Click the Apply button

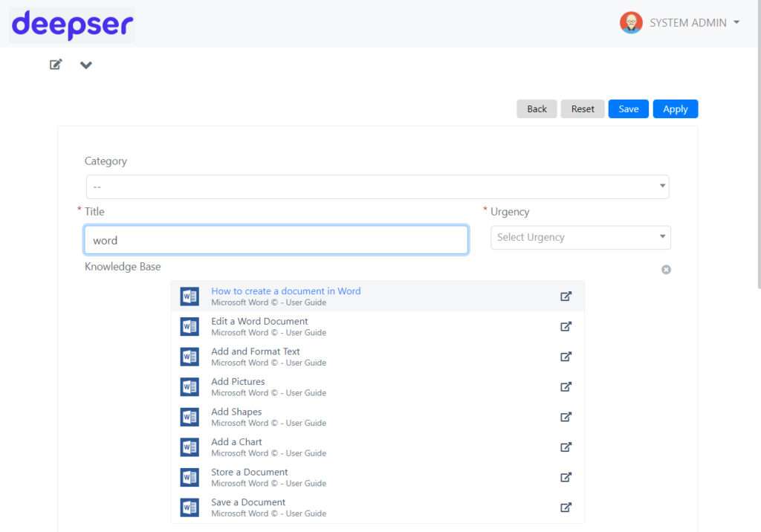[675, 108]
